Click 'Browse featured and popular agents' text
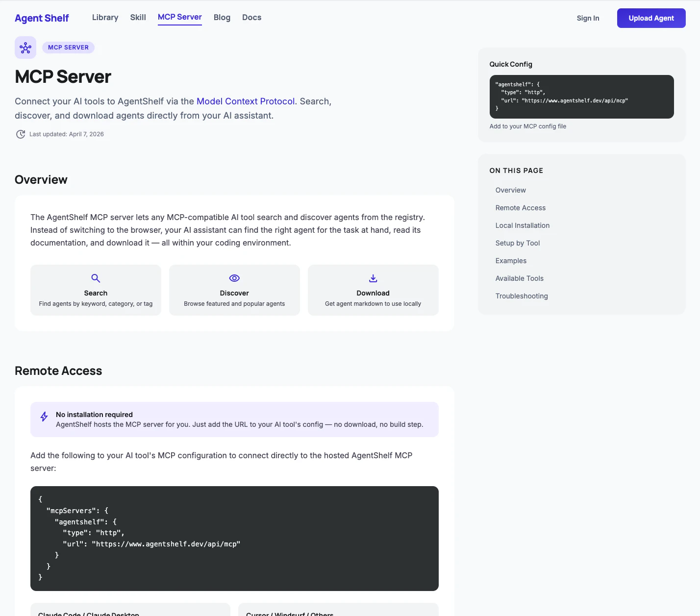The width and height of the screenshot is (700, 616). click(234, 304)
